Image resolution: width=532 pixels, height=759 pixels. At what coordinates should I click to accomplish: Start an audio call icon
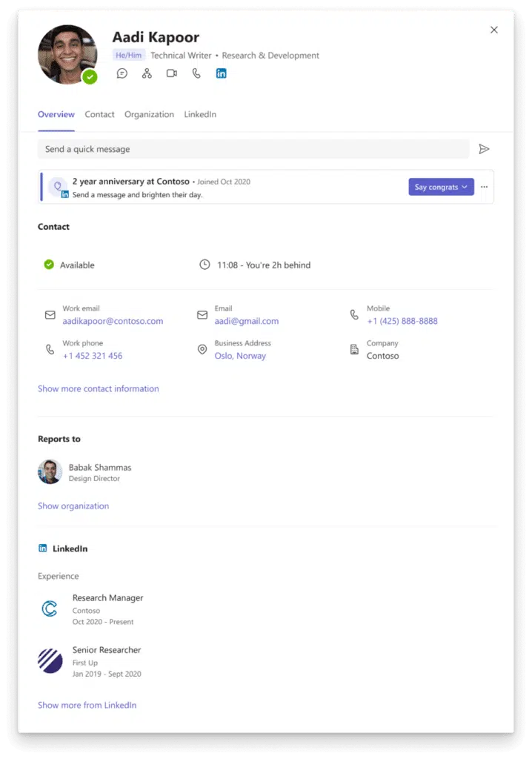point(196,73)
